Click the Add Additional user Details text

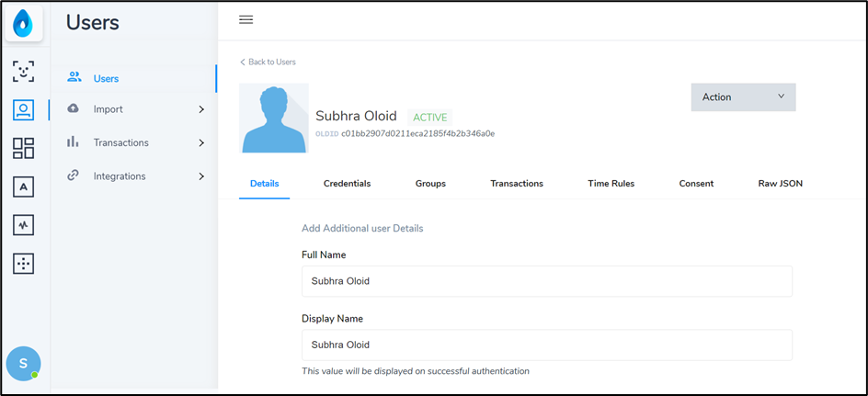click(362, 228)
